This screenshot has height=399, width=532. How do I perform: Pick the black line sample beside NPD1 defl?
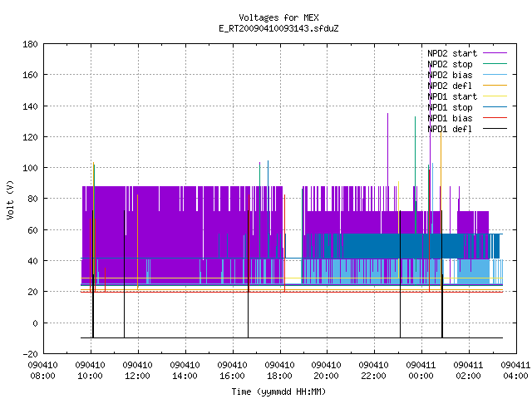click(495, 129)
